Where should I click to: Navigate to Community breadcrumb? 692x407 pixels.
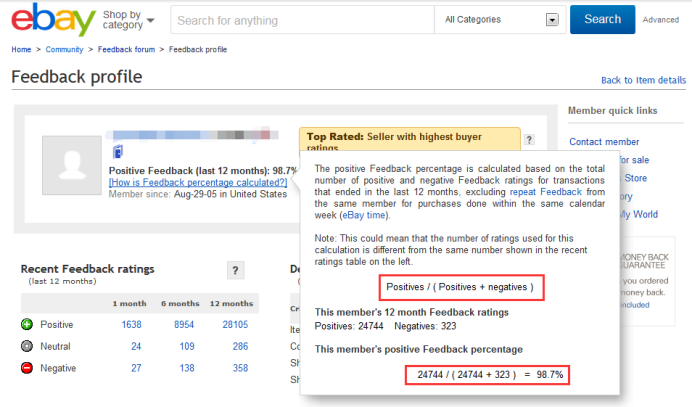tap(64, 48)
